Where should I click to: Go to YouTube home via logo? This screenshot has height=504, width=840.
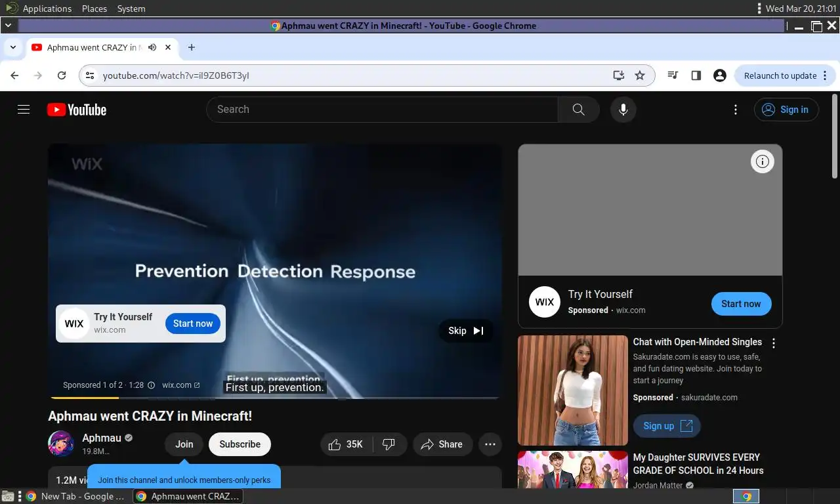click(x=77, y=110)
